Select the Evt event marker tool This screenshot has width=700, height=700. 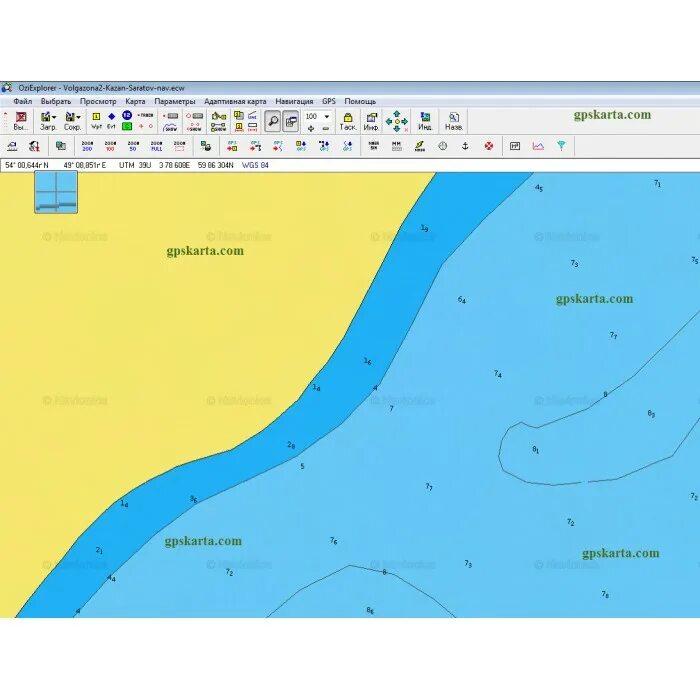112,121
